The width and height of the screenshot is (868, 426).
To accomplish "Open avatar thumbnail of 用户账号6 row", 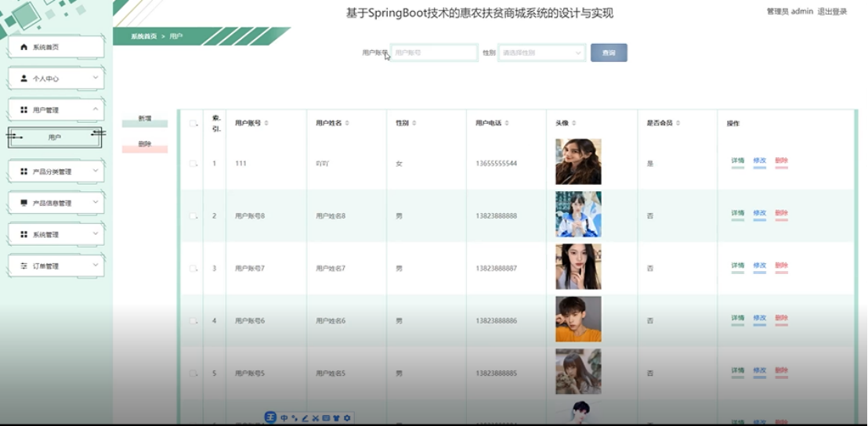I will click(578, 319).
